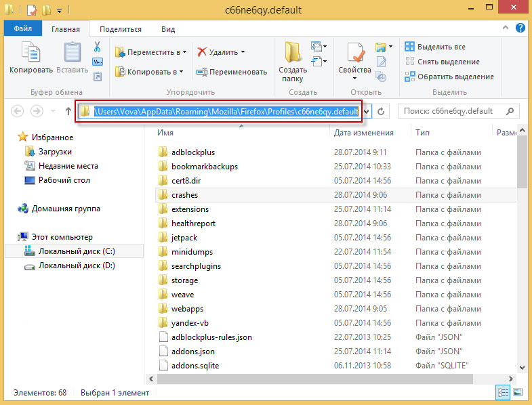Cut selection with the scissors icon
The image size is (532, 405).
pyautogui.click(x=97, y=47)
